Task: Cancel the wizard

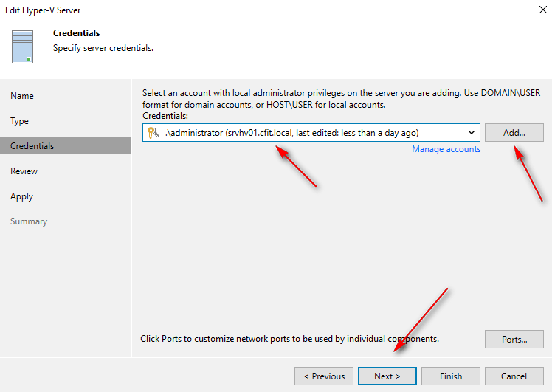Action: click(514, 376)
